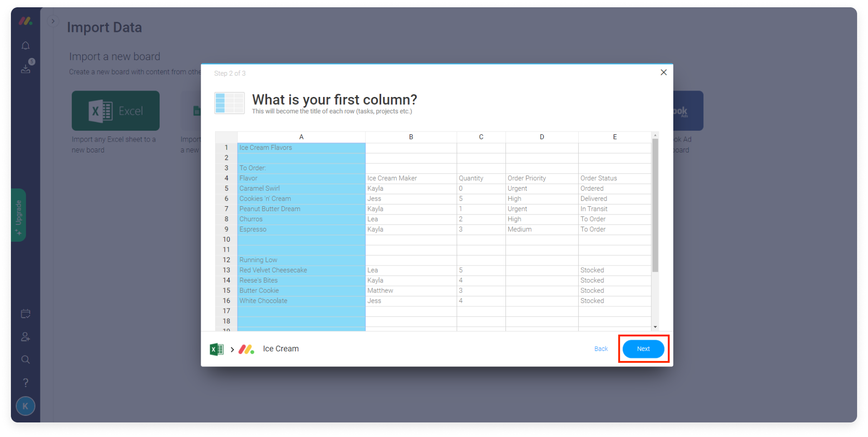Select column D header
Image resolution: width=868 pixels, height=437 pixels.
tap(542, 137)
